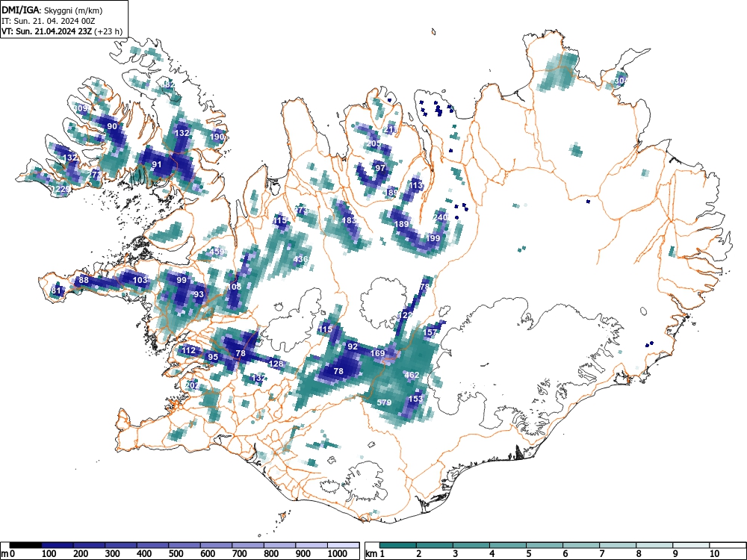Click the visibility value '97' on the map
The image size is (747, 560).
(x=379, y=168)
